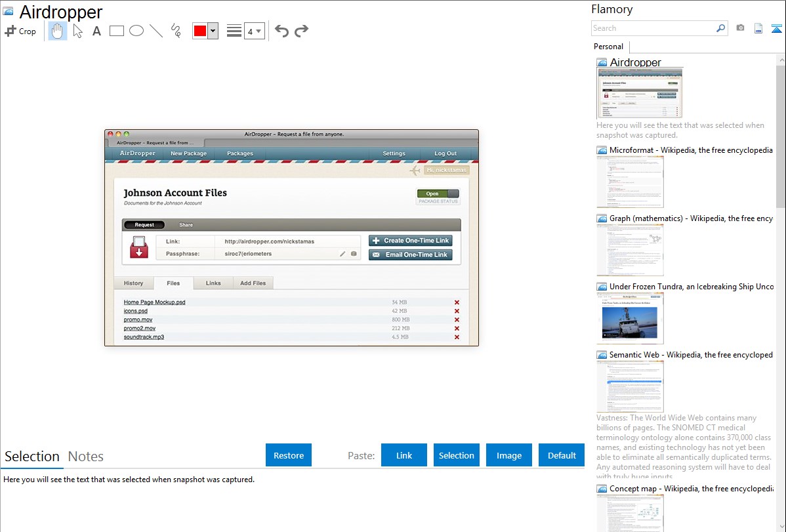
Task: Click the Restore button
Action: (289, 455)
